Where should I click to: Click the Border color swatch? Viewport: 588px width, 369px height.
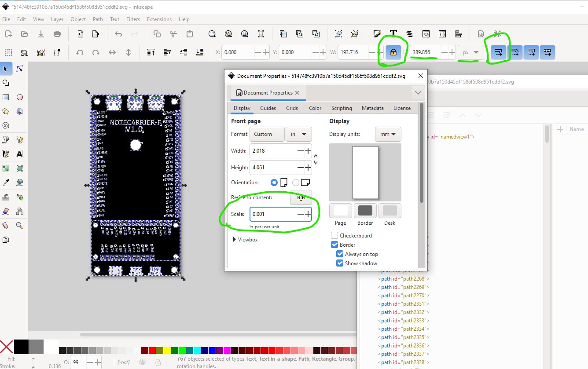click(x=365, y=211)
